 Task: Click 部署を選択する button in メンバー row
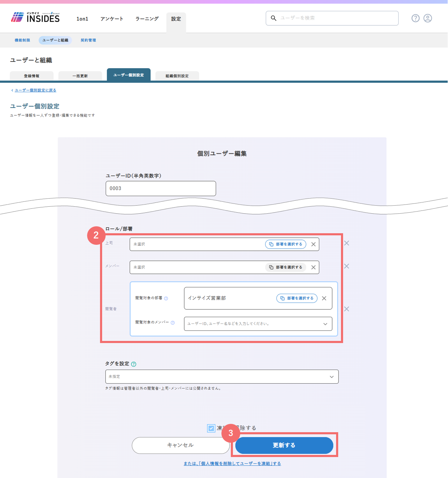(286, 267)
